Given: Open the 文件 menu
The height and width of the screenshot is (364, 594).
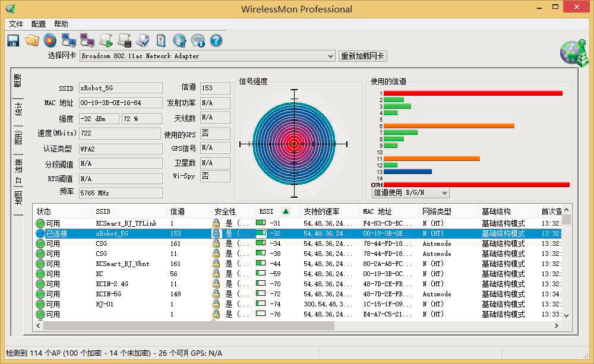Looking at the screenshot, I should [x=16, y=24].
